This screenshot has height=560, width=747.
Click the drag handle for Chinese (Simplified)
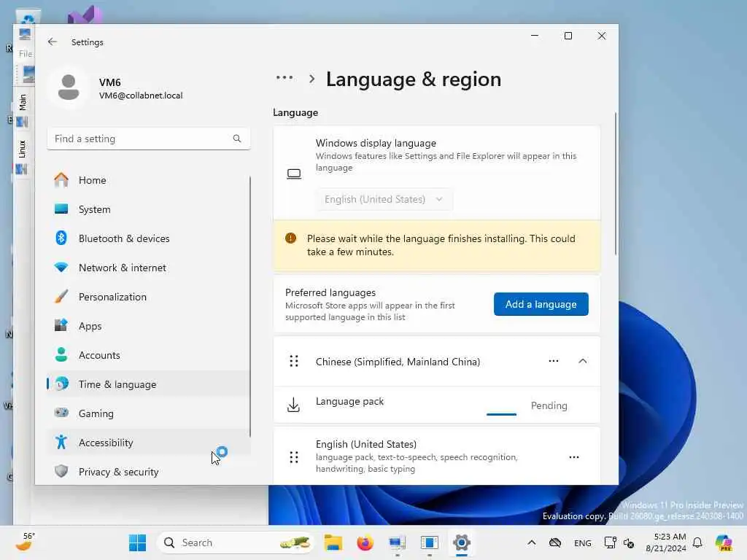click(294, 362)
